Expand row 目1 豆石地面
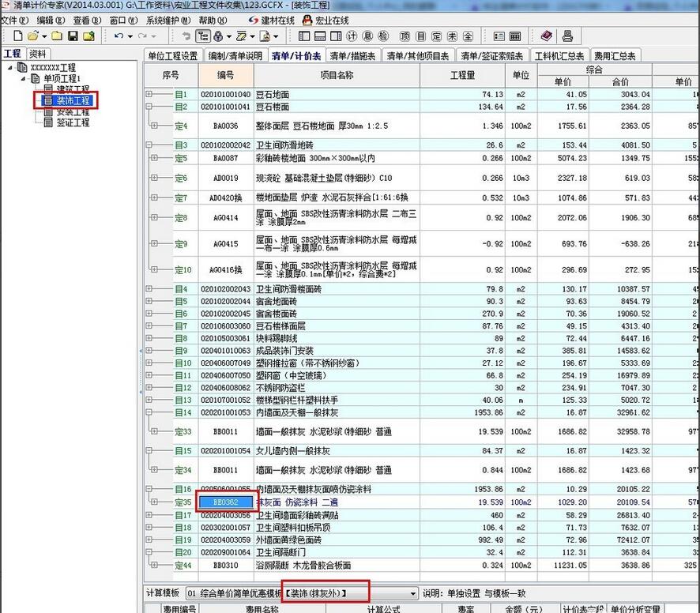The height and width of the screenshot is (613, 700). [x=149, y=94]
